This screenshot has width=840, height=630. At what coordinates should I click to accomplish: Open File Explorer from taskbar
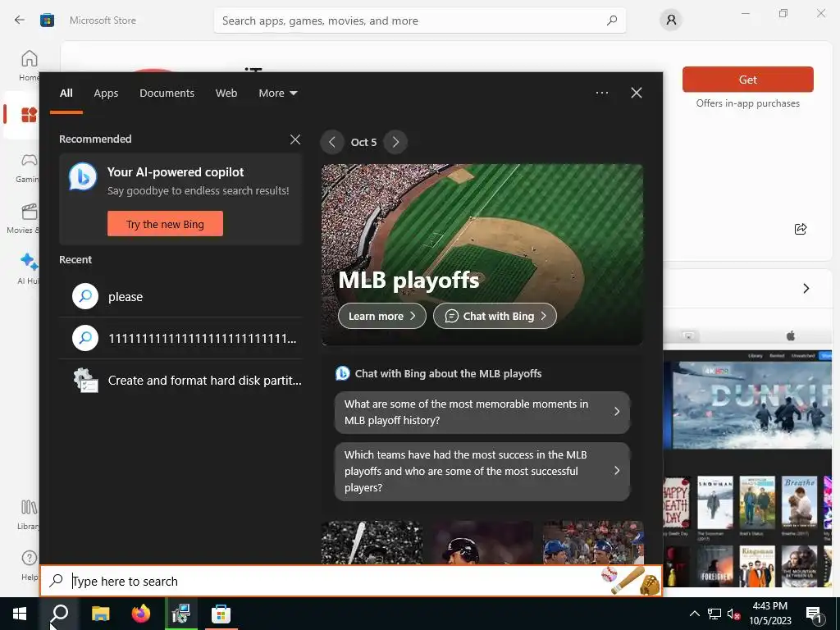coord(100,614)
